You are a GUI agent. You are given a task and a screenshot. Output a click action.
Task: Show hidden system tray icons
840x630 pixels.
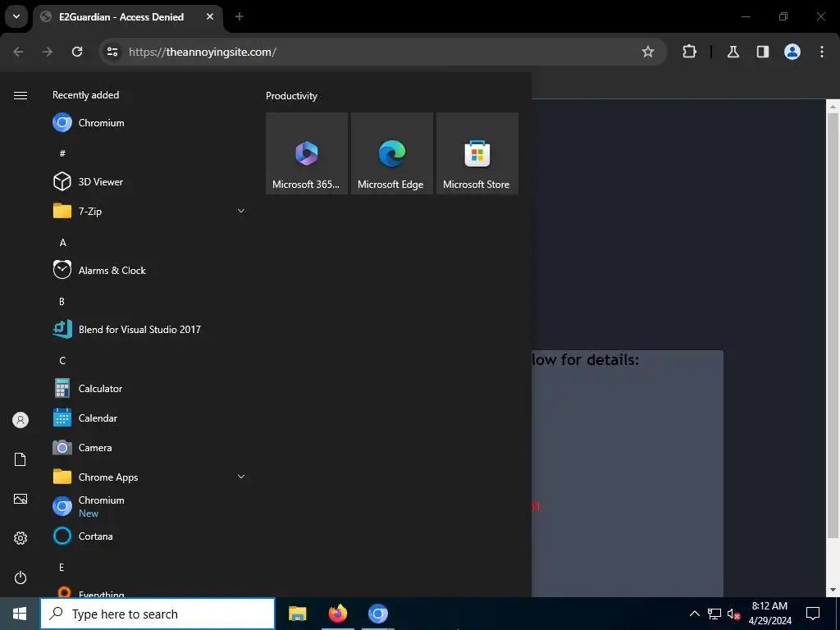[x=694, y=614]
